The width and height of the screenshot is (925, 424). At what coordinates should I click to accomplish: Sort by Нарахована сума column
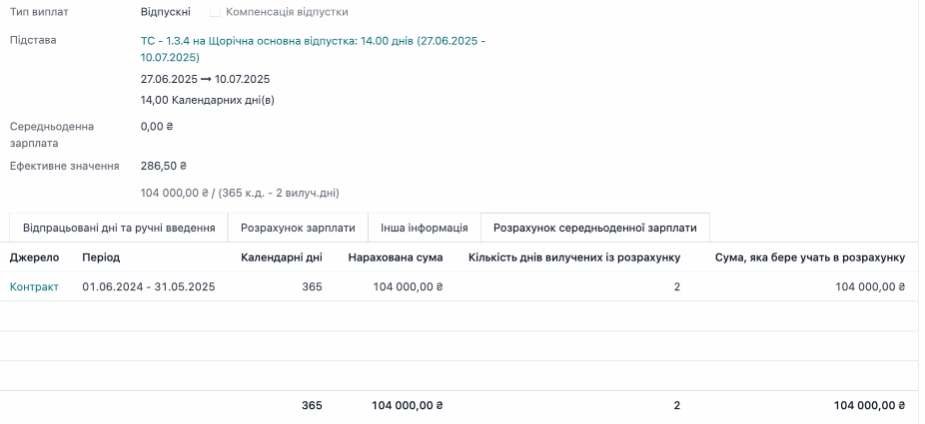click(x=395, y=258)
